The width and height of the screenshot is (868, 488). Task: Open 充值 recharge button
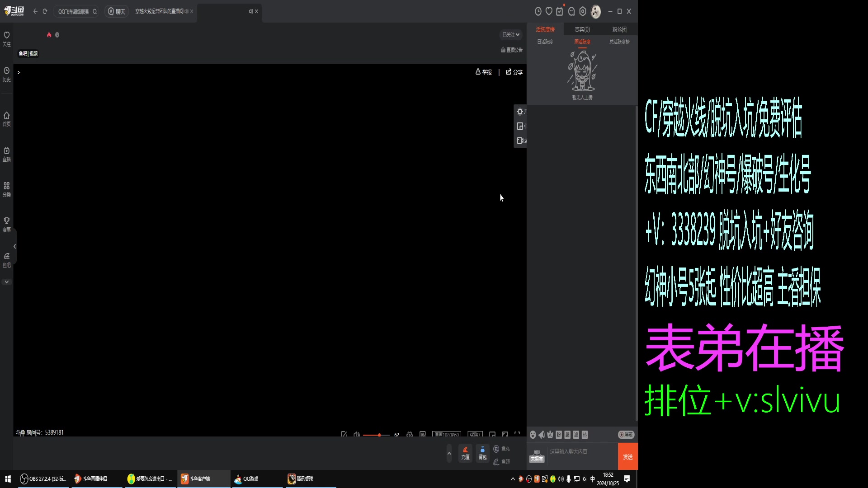pyautogui.click(x=465, y=453)
